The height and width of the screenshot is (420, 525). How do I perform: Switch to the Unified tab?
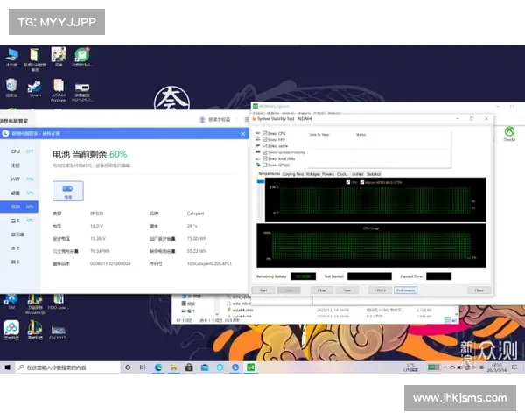click(357, 174)
